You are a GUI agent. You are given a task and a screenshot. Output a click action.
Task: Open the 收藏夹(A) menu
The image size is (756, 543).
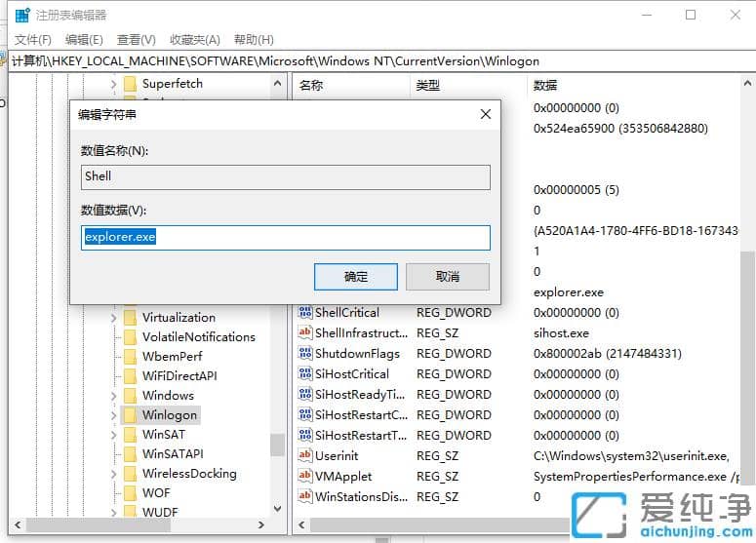(x=195, y=40)
